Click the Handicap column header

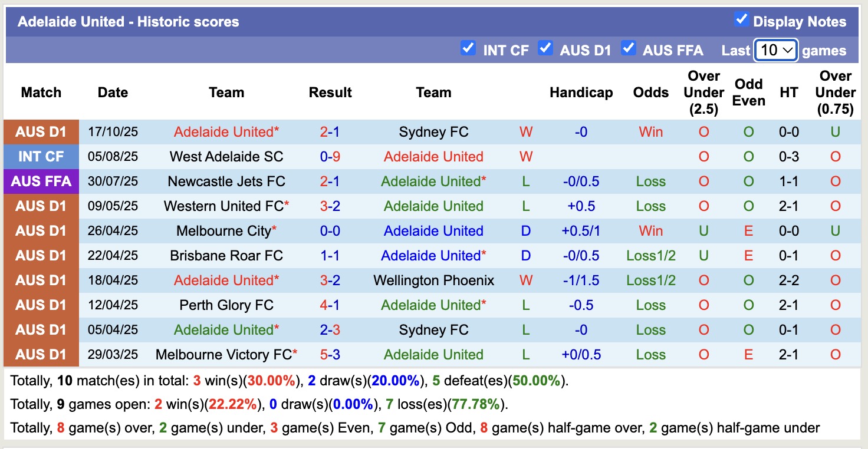click(x=581, y=93)
